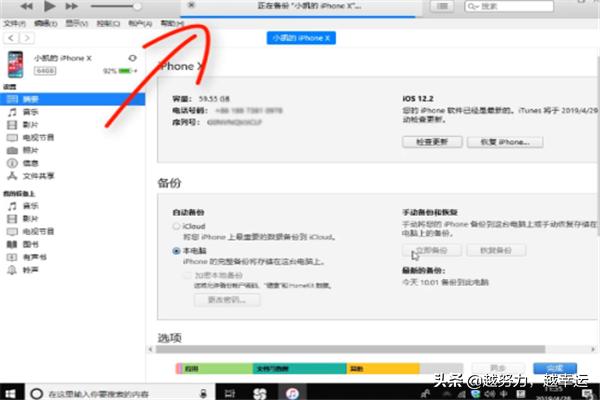Viewport: 600px width, 400px height.
Task: Click the fast-forward playback button
Action: [72, 6]
